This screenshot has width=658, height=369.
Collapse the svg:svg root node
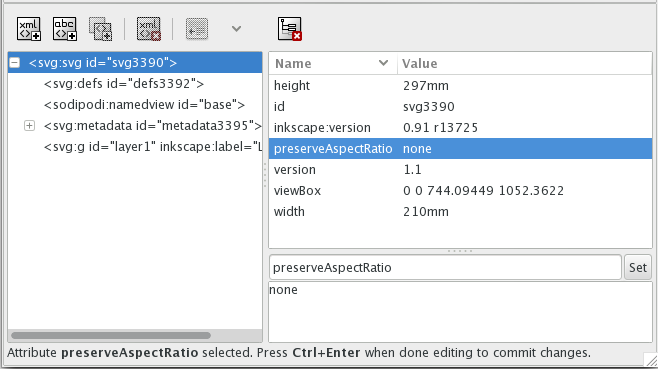pyautogui.click(x=15, y=63)
